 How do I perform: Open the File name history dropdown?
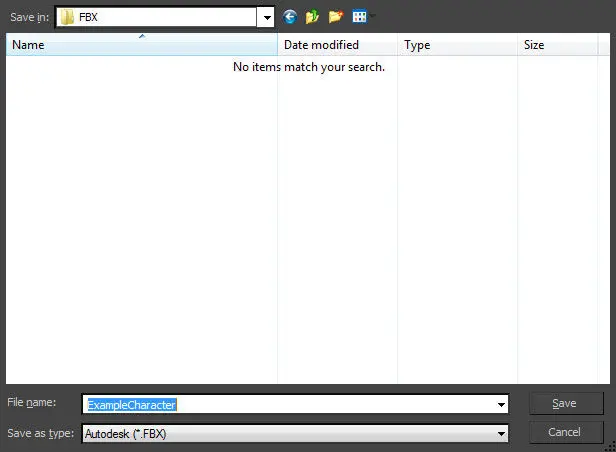(501, 404)
